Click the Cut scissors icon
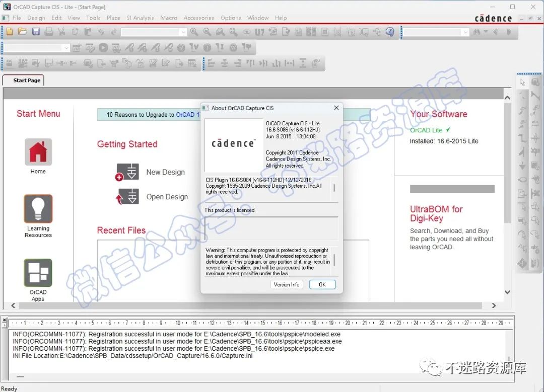The height and width of the screenshot is (392, 544). (62, 32)
